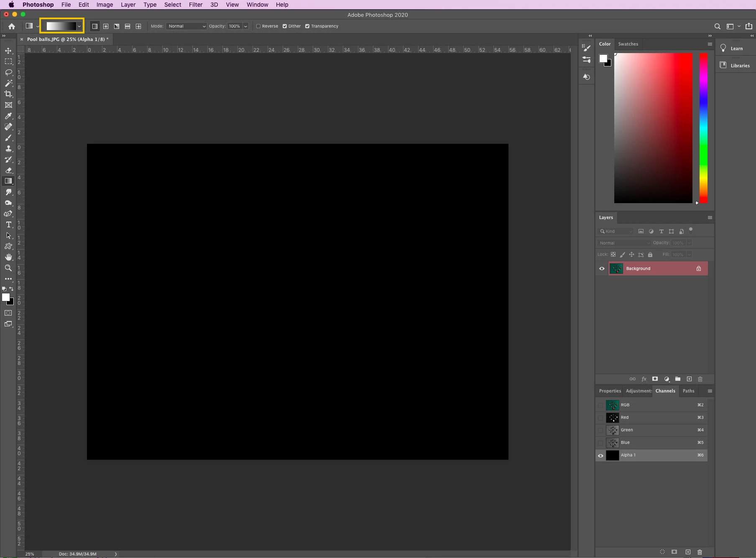Open the Search icon in options bar
The height and width of the screenshot is (558, 756).
(x=718, y=26)
